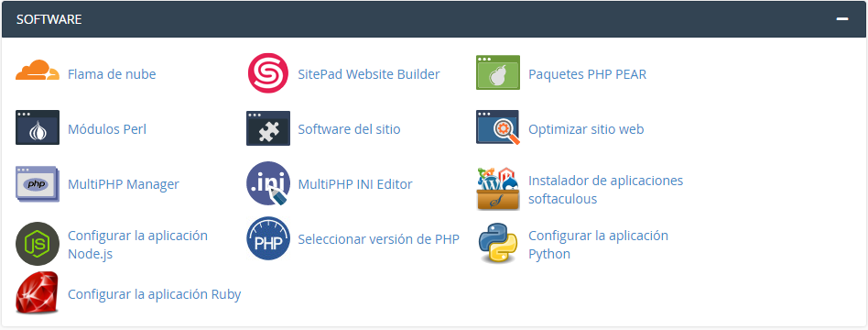Open the Optimizar sitio web magnifier icon
The image size is (868, 330).
[x=498, y=127]
